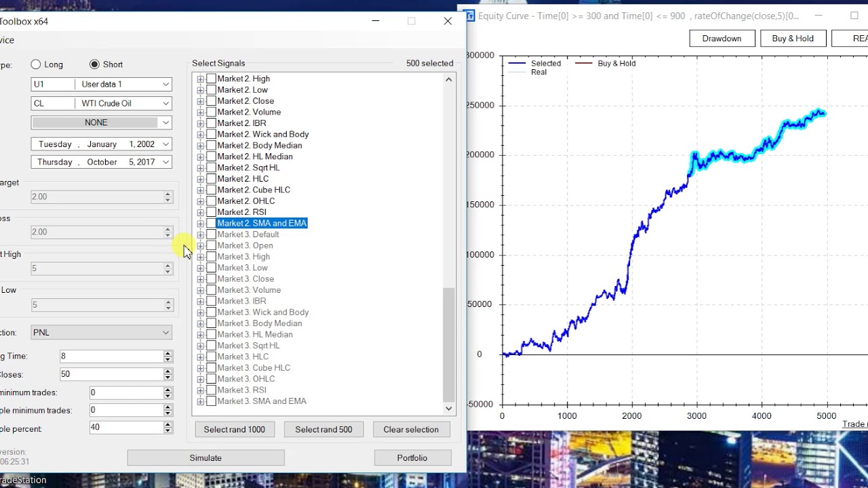Open the WTI Crude Oil dropdown

pos(165,104)
